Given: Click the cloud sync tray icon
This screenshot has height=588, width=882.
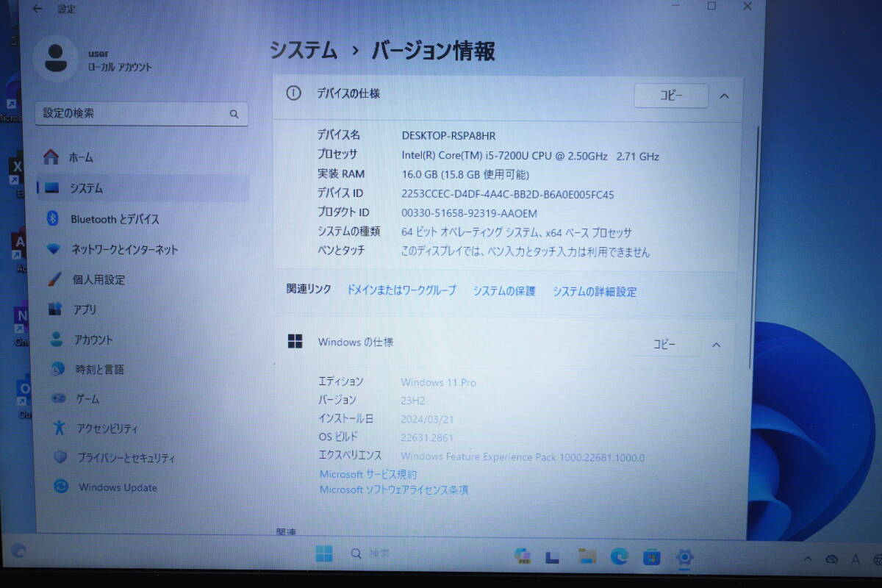Looking at the screenshot, I should click(831, 559).
